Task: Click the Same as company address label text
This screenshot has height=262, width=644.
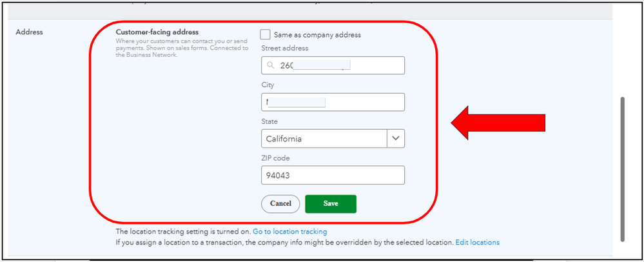Action: coord(317,35)
